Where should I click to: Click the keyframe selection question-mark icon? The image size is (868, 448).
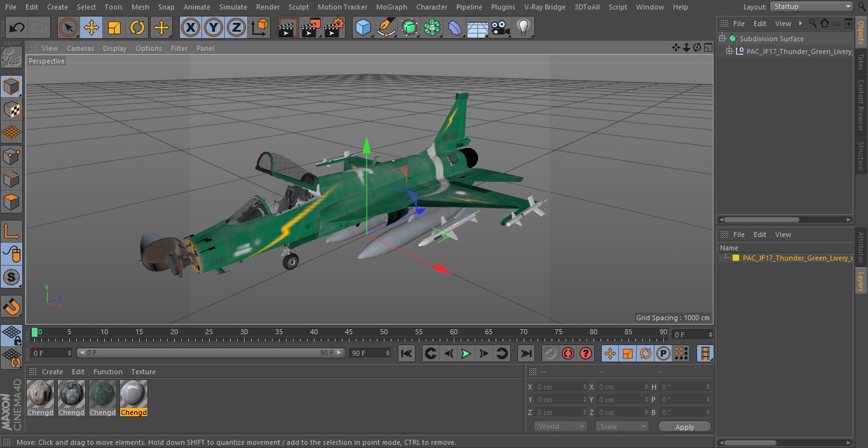click(x=586, y=353)
